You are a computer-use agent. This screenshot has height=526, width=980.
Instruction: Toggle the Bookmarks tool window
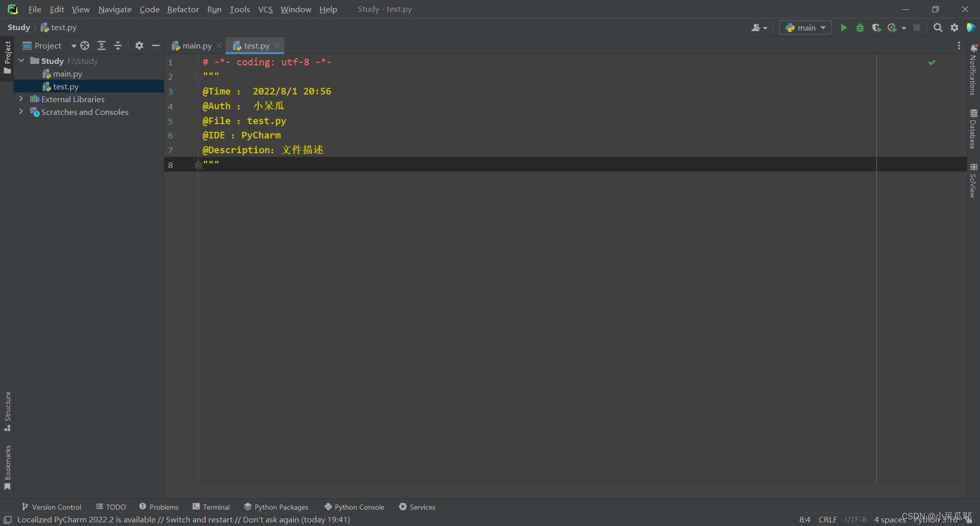click(7, 467)
